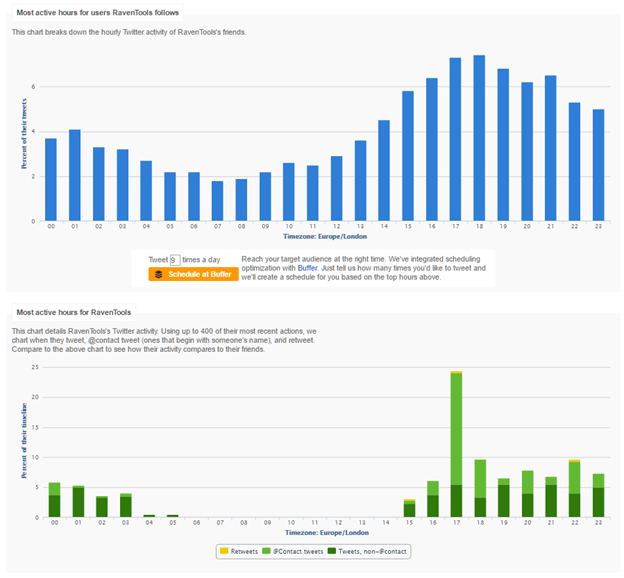Click the Buffer stack icon on orange button
Viewport: 624px width, 578px height.
point(158,274)
